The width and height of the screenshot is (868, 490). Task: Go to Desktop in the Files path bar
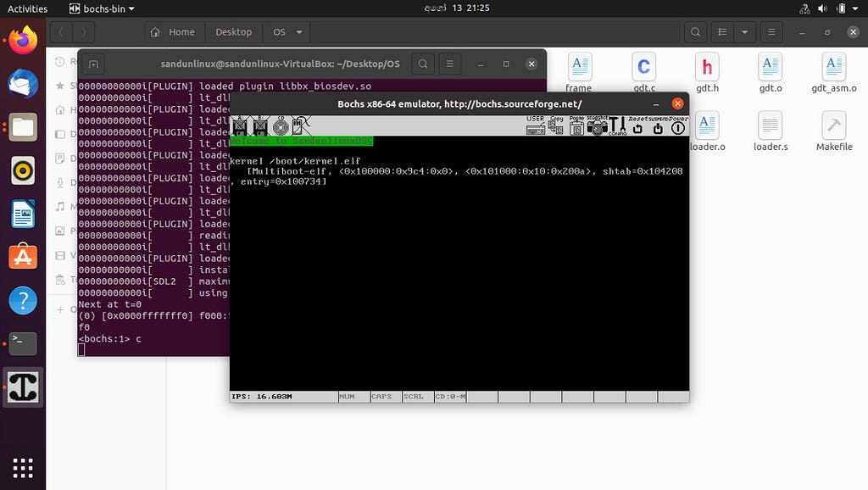[234, 32]
